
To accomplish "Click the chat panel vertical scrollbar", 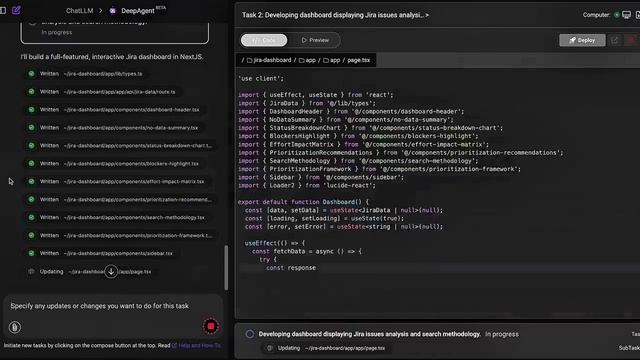I will pyautogui.click(x=226, y=267).
